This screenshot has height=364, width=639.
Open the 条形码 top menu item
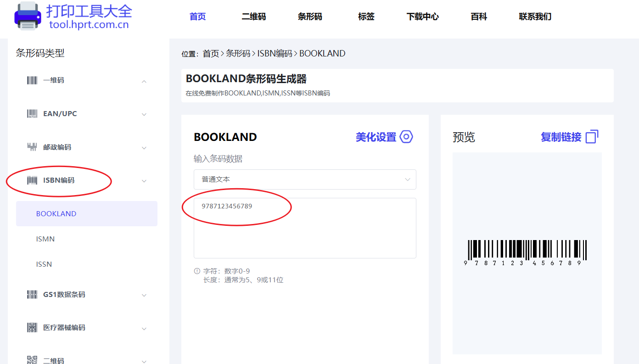coord(310,17)
